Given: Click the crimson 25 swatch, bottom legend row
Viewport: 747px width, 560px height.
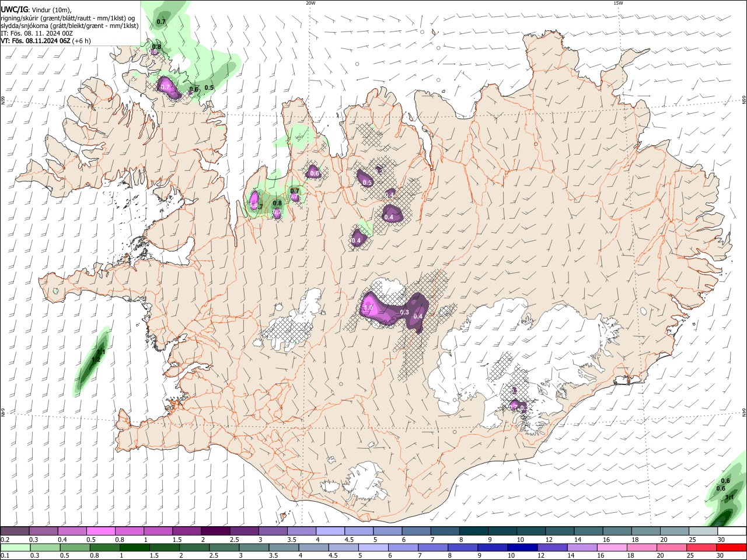Looking at the screenshot, I should tap(701, 547).
